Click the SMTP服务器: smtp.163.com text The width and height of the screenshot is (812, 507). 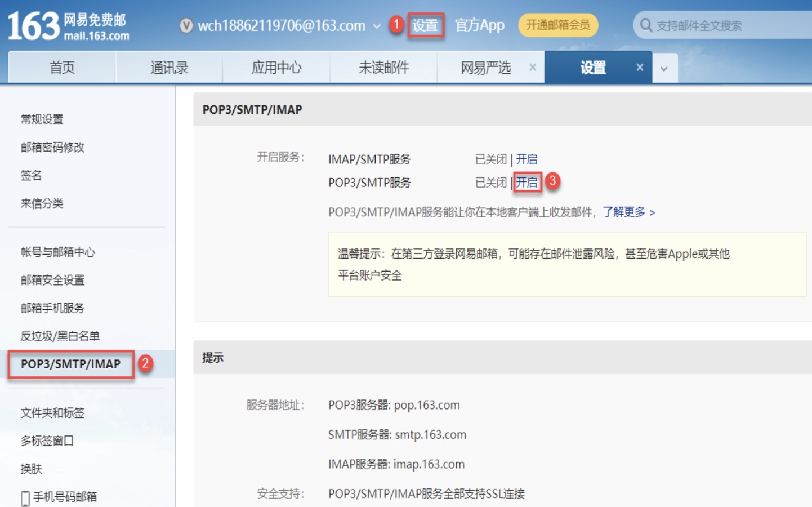pos(398,435)
